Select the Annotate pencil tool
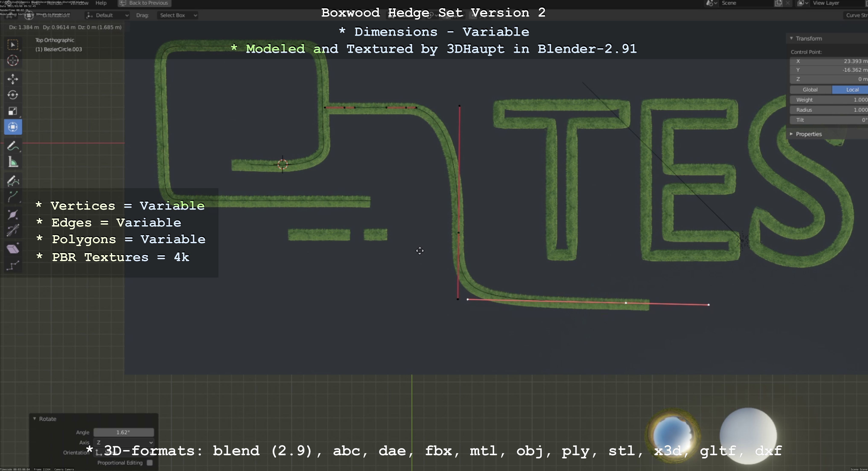Image resolution: width=868 pixels, height=471 pixels. point(13,146)
